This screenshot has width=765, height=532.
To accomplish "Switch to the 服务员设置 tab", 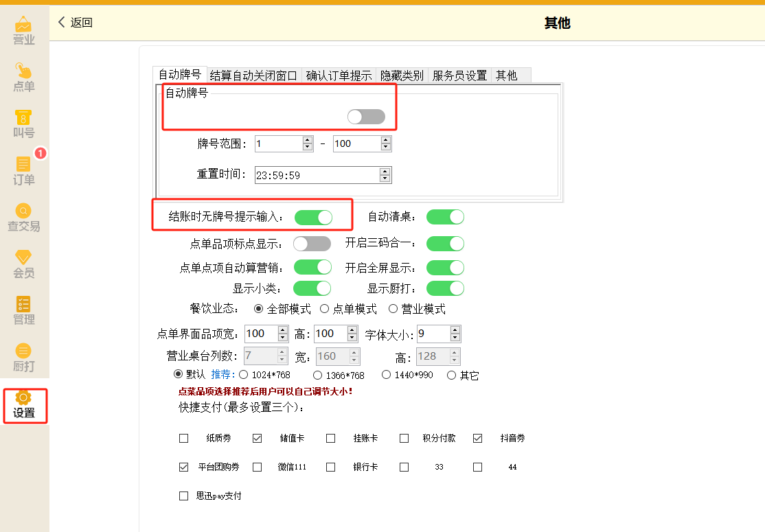I will click(x=459, y=76).
